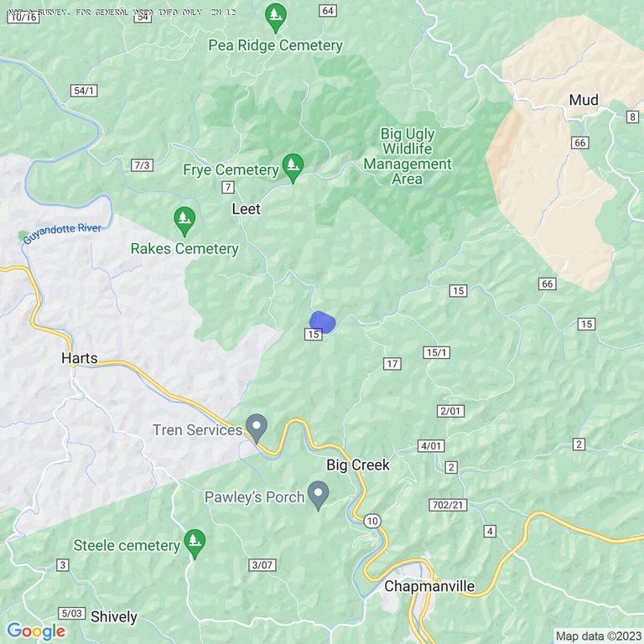Click the 702/21 route marker
This screenshot has width=644, height=644.
[448, 505]
